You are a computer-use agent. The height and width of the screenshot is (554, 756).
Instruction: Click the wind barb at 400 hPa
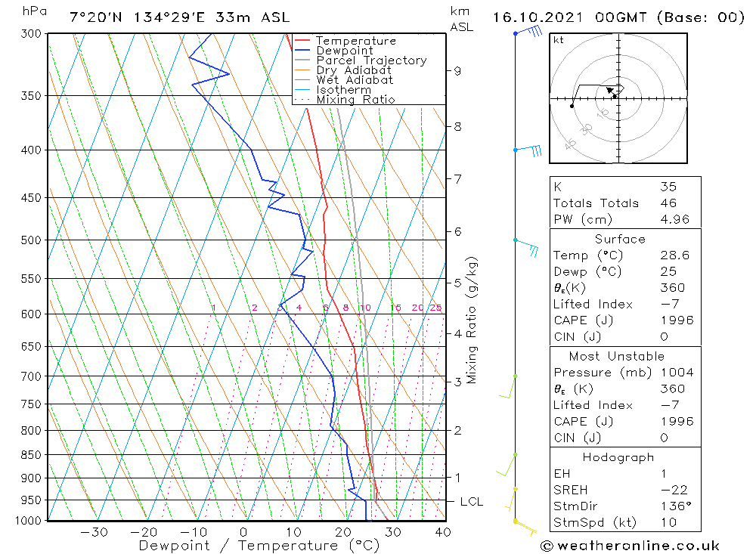528,150
